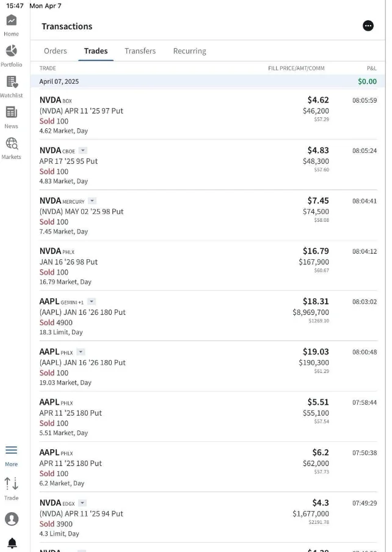Open the notifications bell icon

tap(12, 543)
